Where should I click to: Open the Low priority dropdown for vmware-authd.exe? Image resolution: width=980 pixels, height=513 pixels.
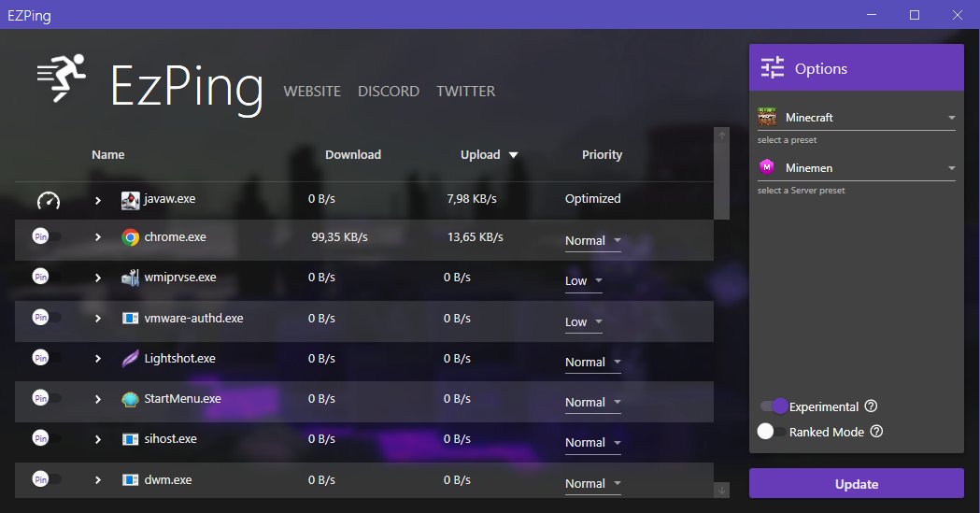(583, 321)
